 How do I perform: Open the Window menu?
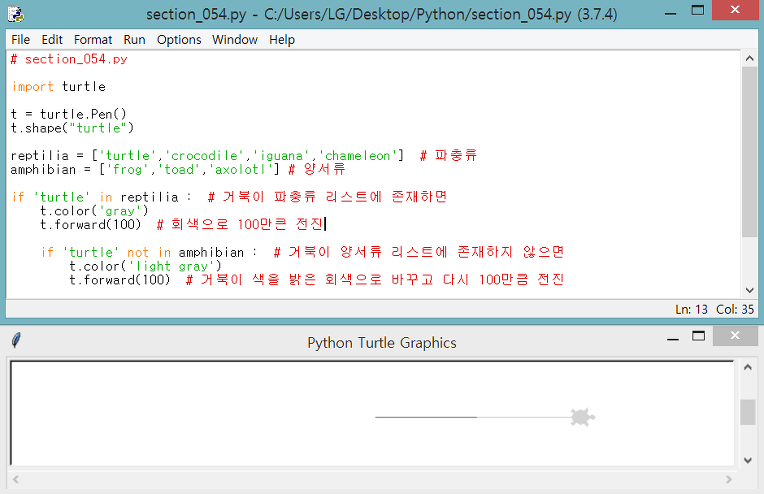coord(234,39)
